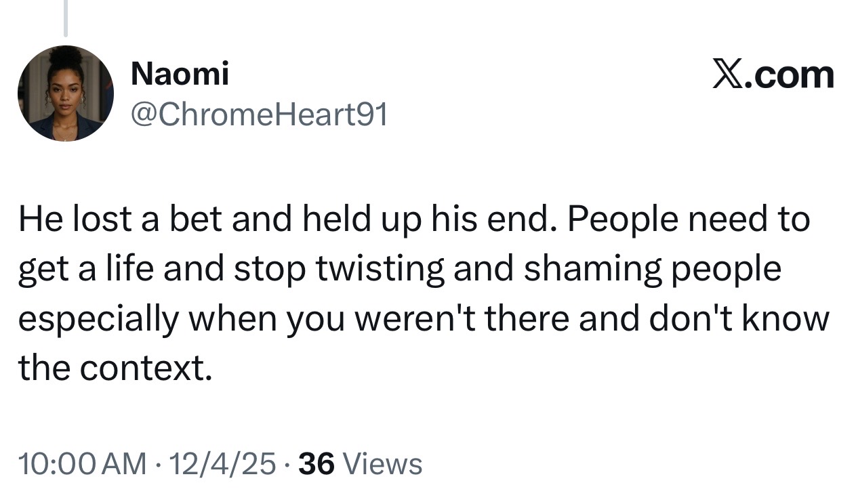The image size is (856, 504).
Task: Click the thread connector line above avatar
Action: click(66, 18)
